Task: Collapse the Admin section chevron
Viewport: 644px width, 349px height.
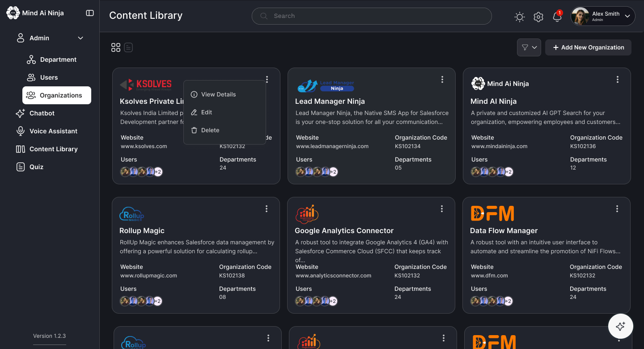Action: click(x=80, y=38)
